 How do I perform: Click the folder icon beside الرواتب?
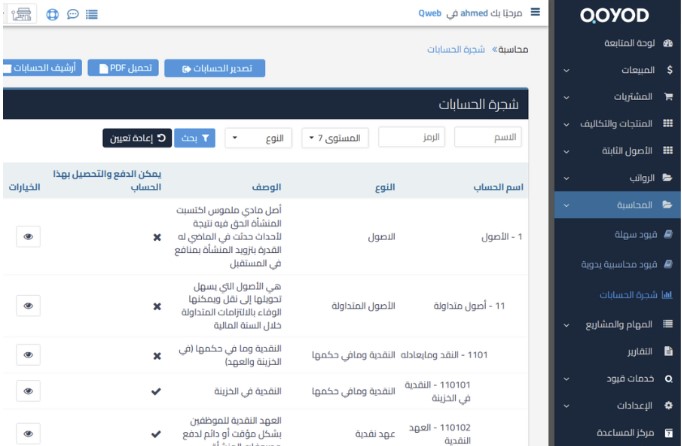coord(668,178)
